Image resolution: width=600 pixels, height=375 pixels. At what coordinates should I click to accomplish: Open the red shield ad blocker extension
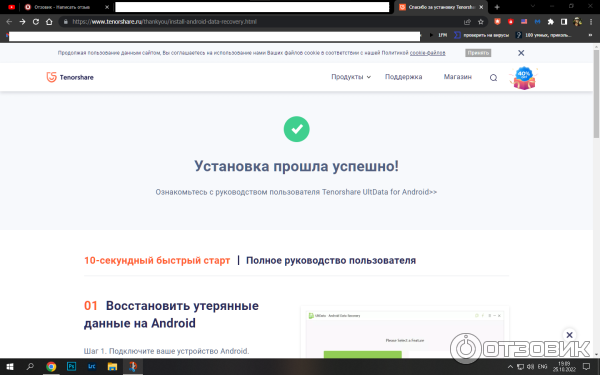510,22
